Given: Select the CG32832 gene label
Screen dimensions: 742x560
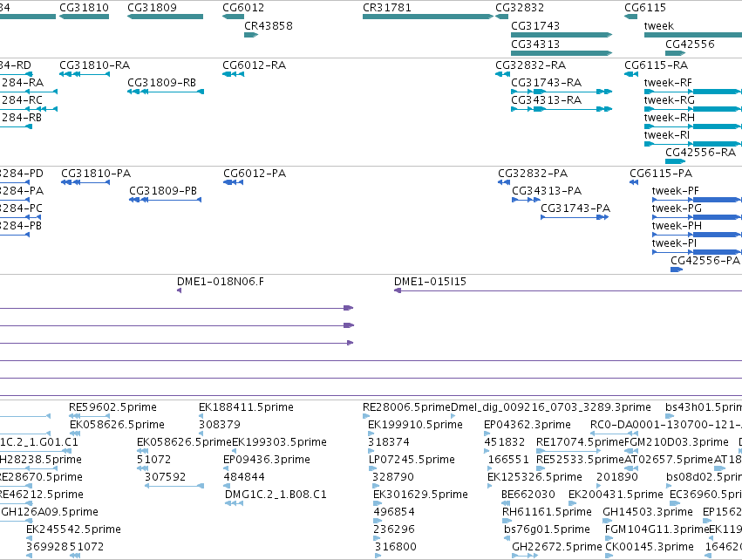Looking at the screenshot, I should click(520, 8).
